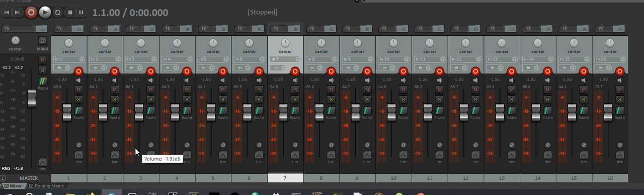644x195 pixels.
Task: Disarm record on track 4
Action: (x=187, y=71)
